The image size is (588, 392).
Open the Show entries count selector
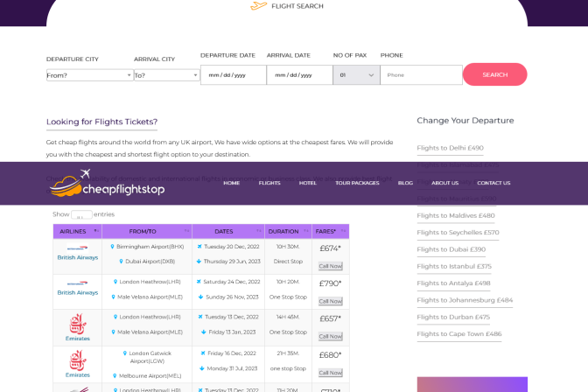coord(81,215)
